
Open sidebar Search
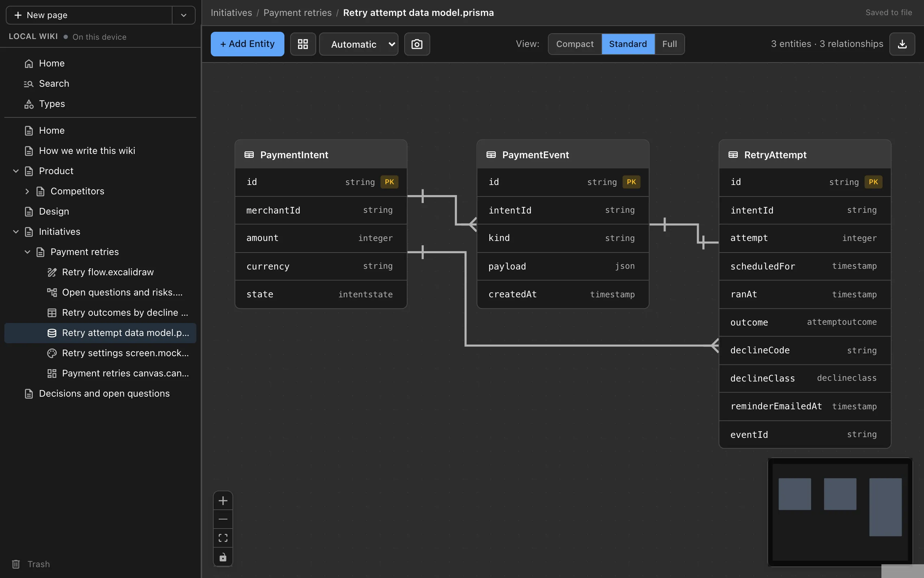click(100, 83)
